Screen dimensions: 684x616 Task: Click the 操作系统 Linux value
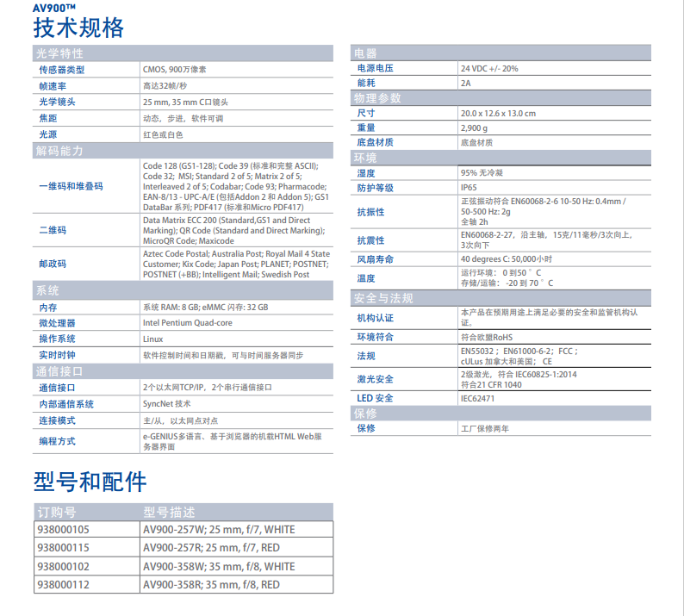coord(152,339)
